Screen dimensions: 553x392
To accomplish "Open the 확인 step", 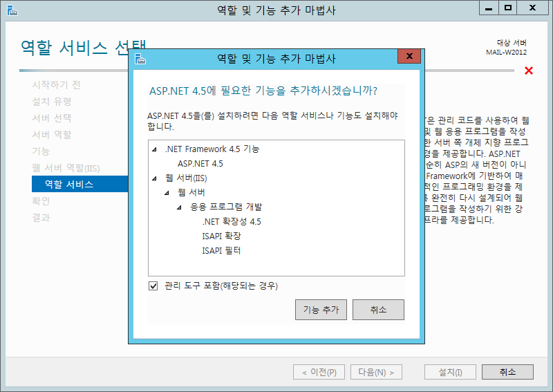I will pos(41,200).
